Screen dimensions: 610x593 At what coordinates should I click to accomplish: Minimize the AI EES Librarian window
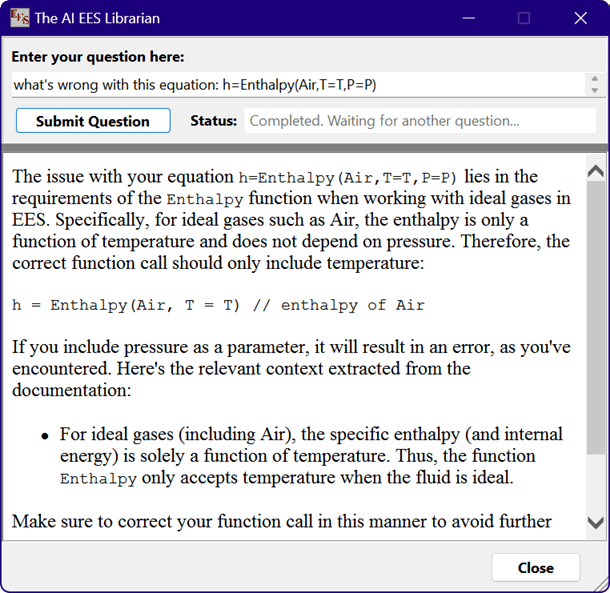467,18
